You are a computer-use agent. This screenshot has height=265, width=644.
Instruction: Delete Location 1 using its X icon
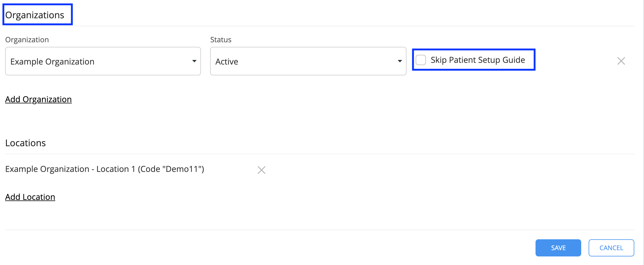click(x=261, y=170)
